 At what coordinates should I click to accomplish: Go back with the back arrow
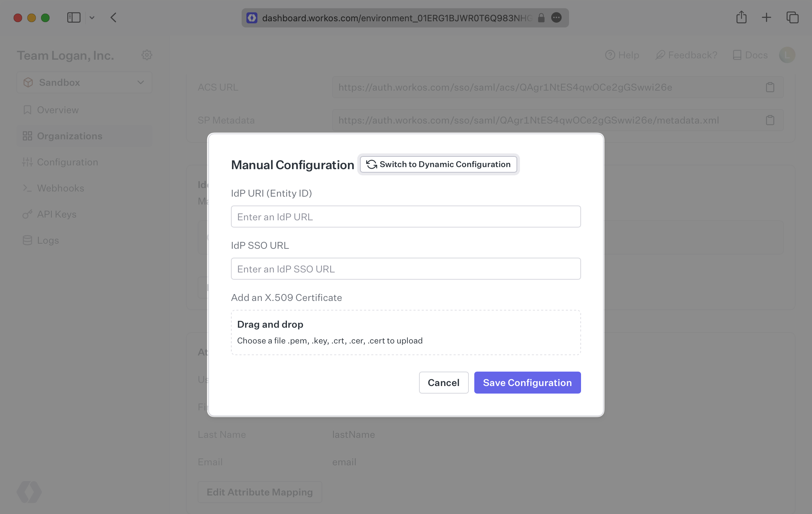pyautogui.click(x=114, y=17)
